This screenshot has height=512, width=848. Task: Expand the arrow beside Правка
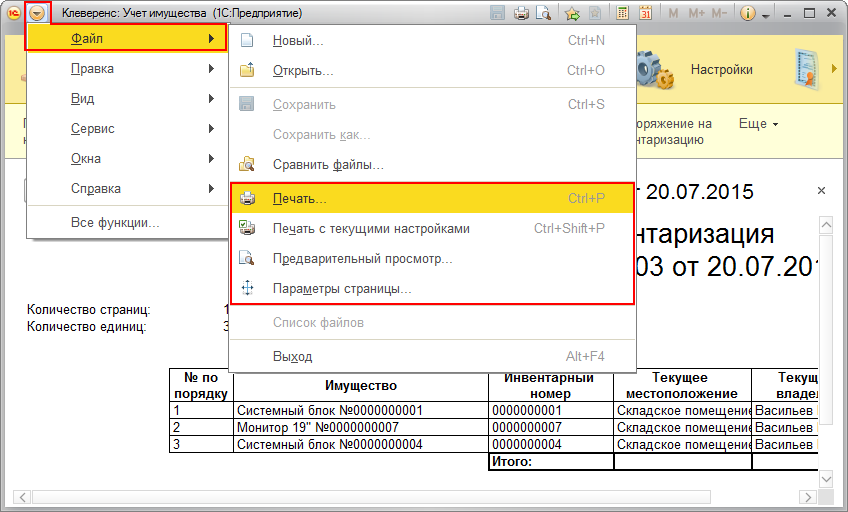[211, 69]
